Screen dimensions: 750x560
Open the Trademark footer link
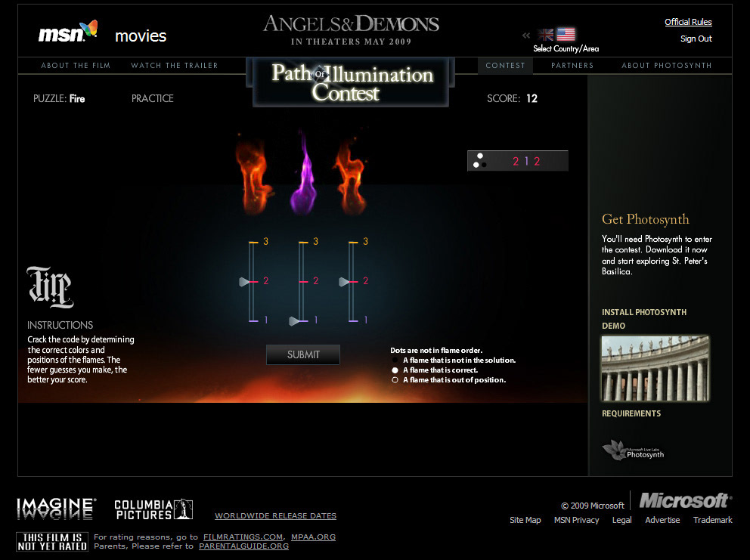tap(713, 520)
